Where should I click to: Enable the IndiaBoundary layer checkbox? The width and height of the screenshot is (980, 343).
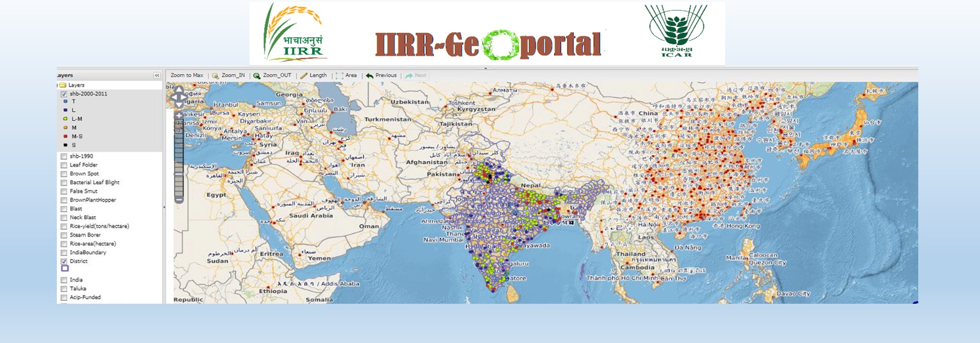(64, 253)
